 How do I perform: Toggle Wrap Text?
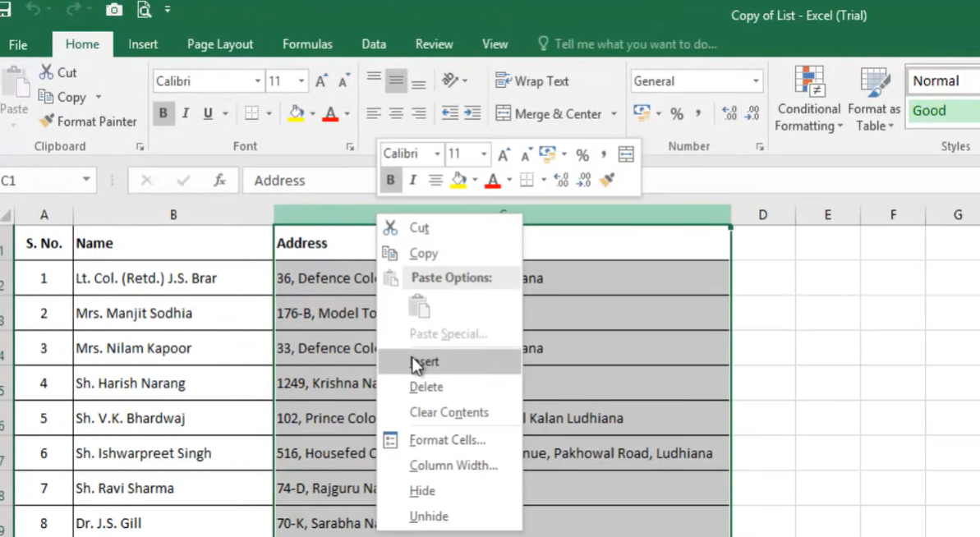coord(531,81)
